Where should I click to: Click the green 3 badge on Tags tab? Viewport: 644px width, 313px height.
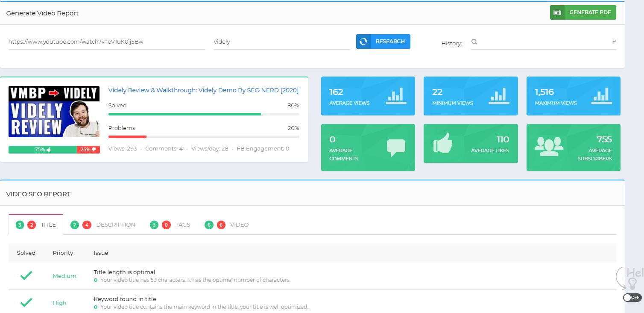tap(154, 225)
